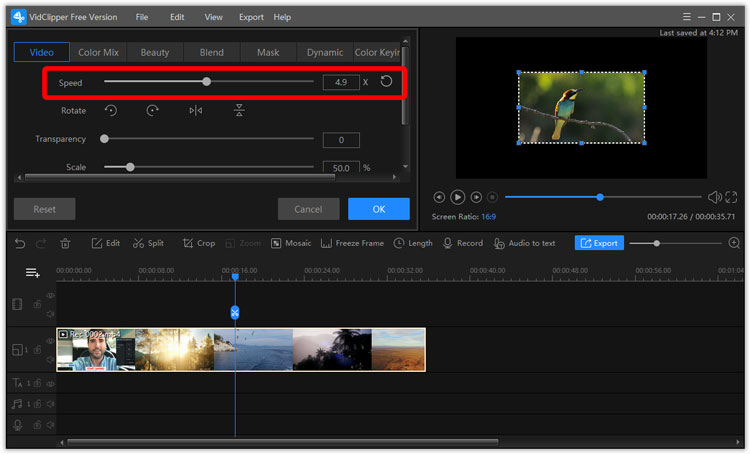This screenshot has height=454, width=750.
Task: Click the Cancel button
Action: point(309,209)
